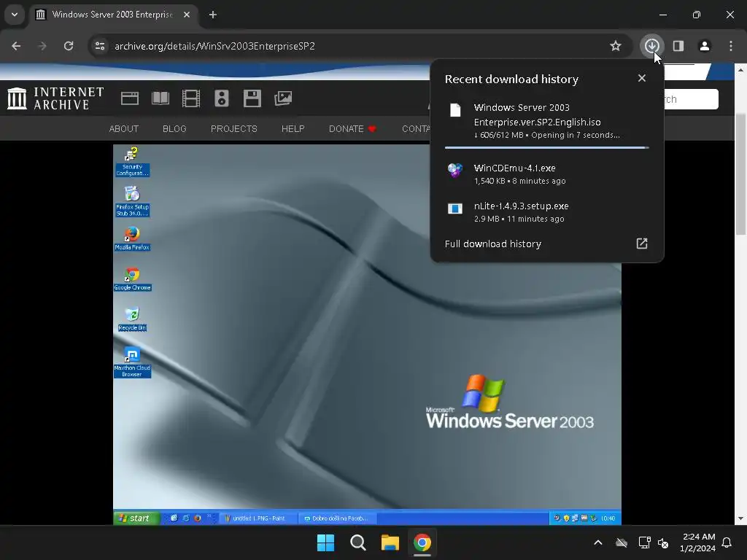Bookmark this page with the star icon
747x560 pixels.
click(616, 46)
